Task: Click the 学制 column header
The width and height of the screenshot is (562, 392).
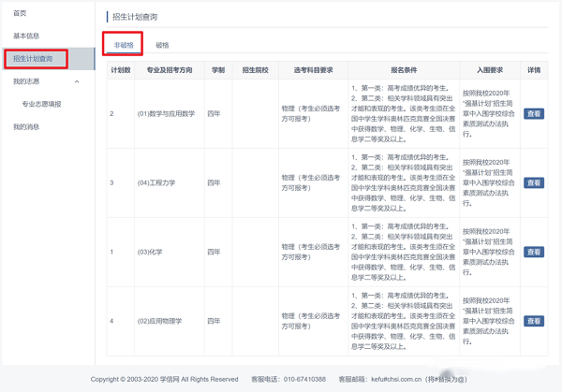Action: (x=217, y=70)
